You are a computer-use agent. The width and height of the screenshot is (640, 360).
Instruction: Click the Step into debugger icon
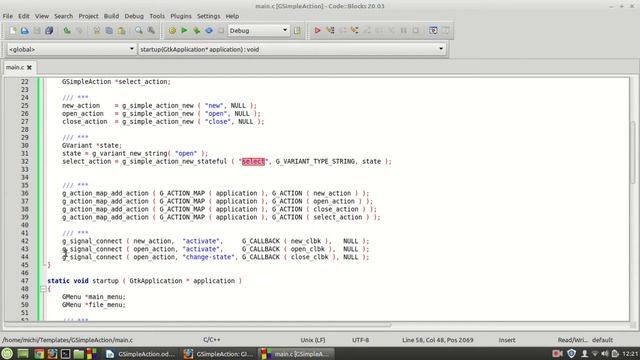354,31
